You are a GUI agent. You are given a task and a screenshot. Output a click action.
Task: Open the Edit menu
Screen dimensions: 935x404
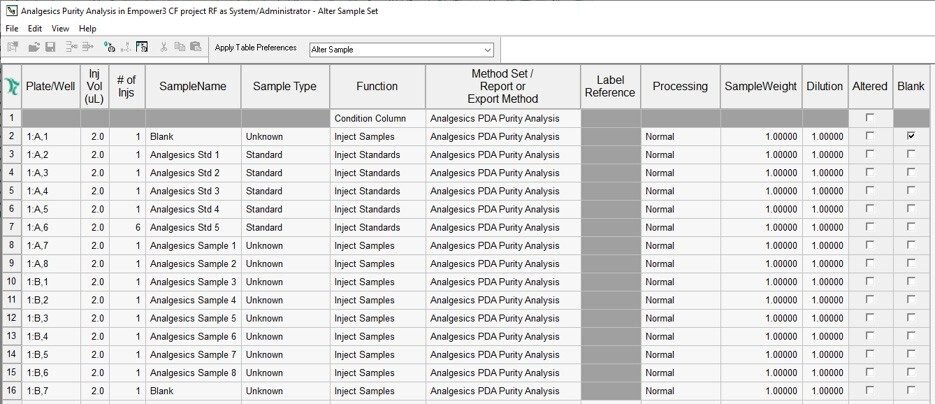[35, 28]
